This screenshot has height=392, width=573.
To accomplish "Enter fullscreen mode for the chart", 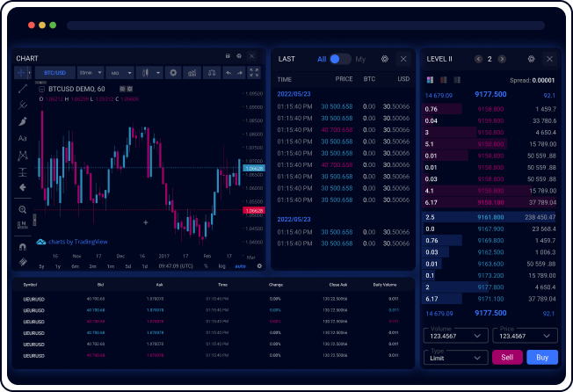I will (x=254, y=73).
